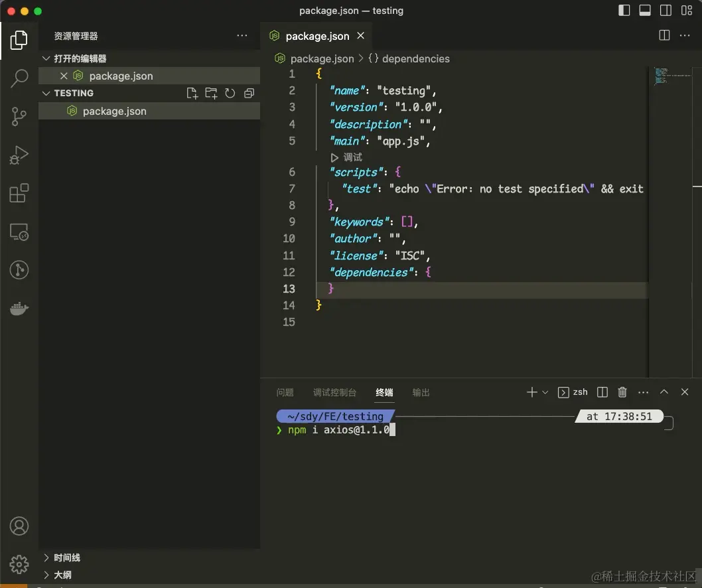Collapse the open editors section

[46, 58]
